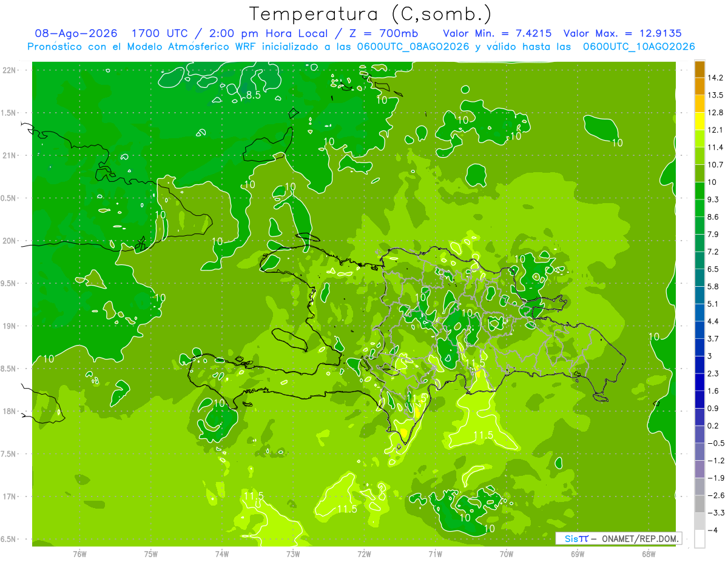Pick the legend swatch between 13.5 and 14.2

(x=699, y=86)
